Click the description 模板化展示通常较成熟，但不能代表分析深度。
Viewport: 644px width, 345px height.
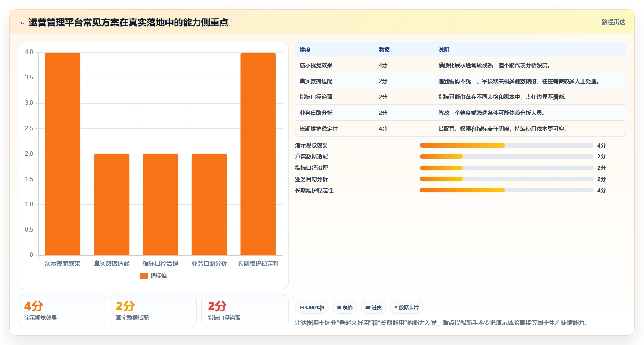pos(494,65)
